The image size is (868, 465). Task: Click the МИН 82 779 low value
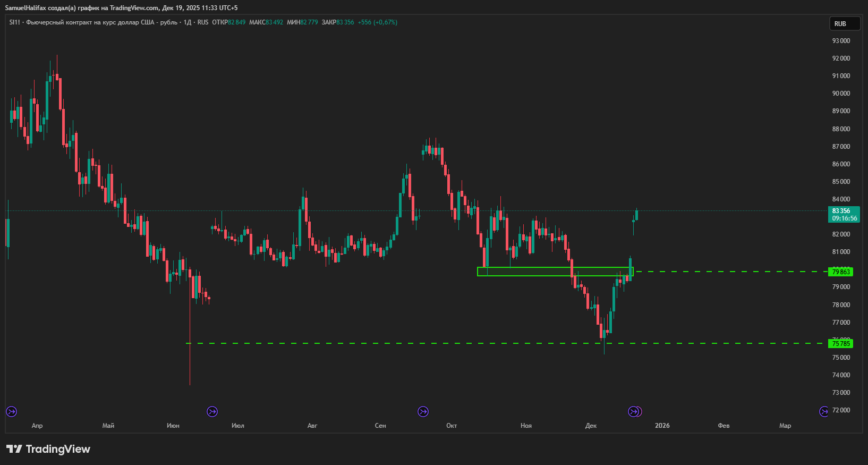coord(302,22)
